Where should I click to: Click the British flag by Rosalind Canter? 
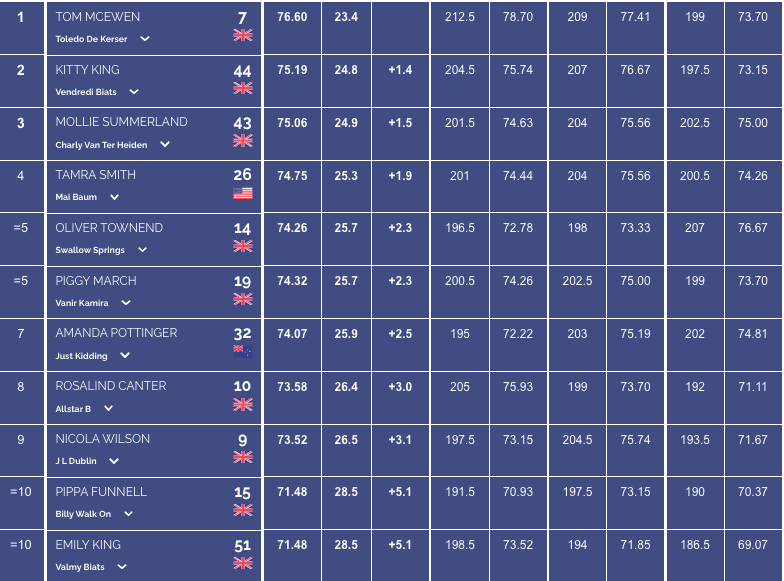242,404
